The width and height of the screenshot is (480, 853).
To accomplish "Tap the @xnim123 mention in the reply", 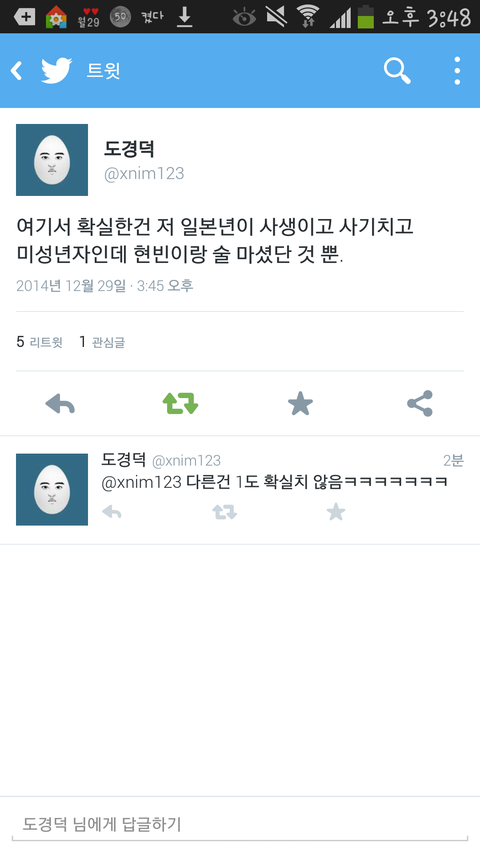I will point(141,482).
